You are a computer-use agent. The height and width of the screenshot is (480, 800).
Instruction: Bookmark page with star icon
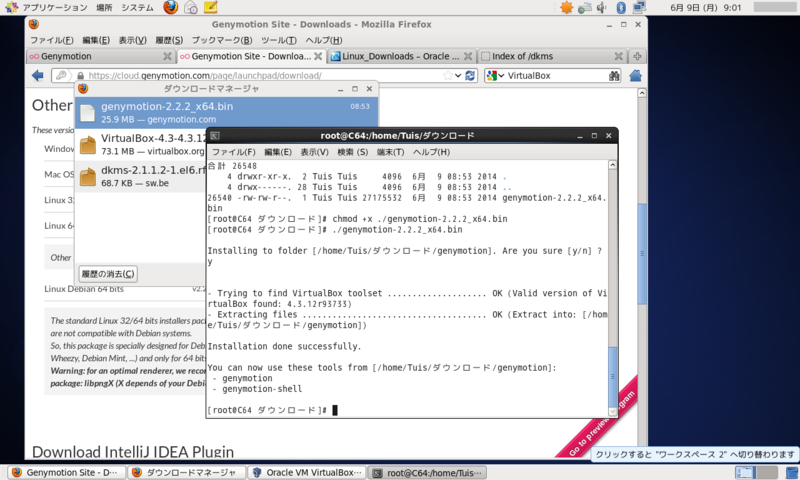click(447, 75)
